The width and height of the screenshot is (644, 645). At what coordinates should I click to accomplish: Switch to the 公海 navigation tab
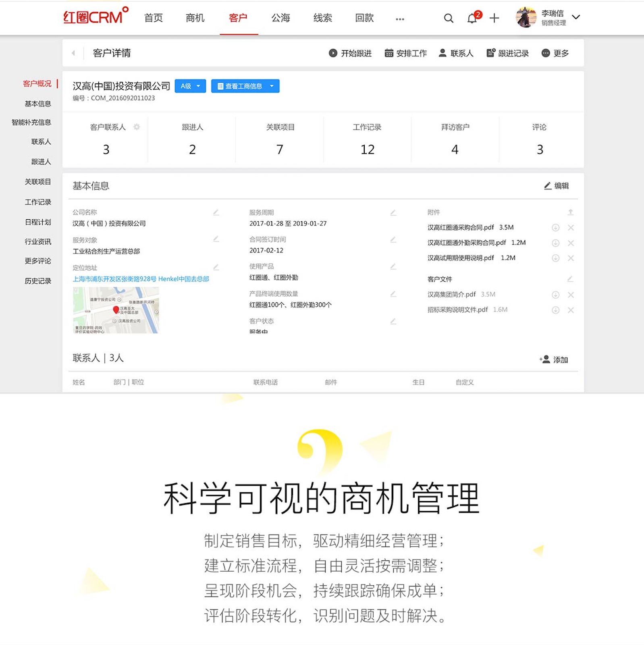pos(280,18)
